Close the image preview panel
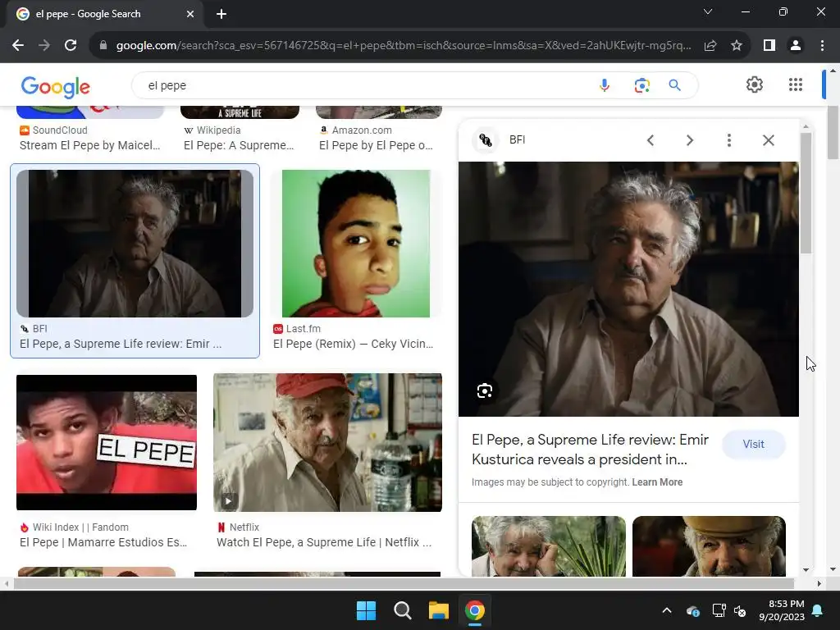This screenshot has height=630, width=840. click(x=768, y=140)
